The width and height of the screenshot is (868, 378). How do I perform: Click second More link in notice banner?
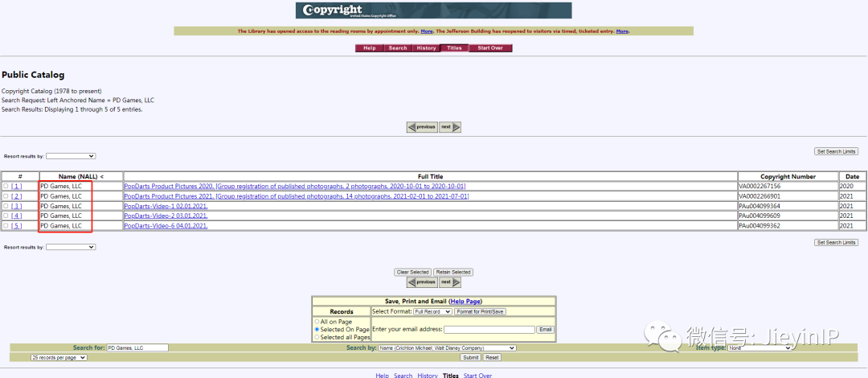[x=622, y=31]
